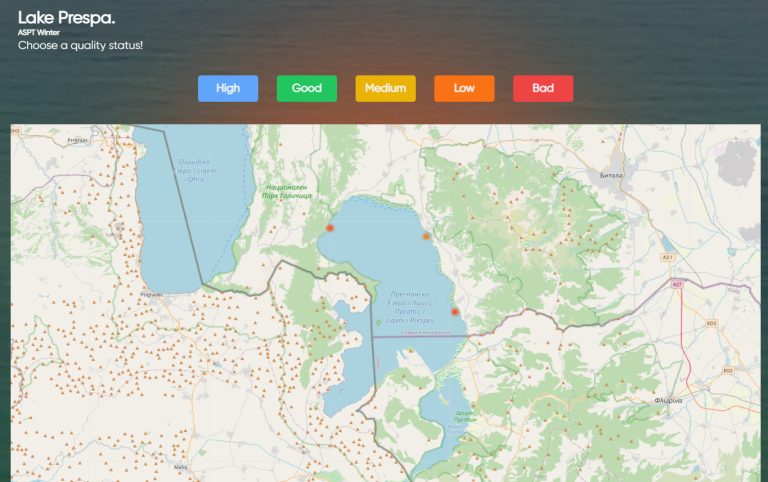Select the Low quality status
Viewport: 768px width, 482px height.
tap(464, 89)
